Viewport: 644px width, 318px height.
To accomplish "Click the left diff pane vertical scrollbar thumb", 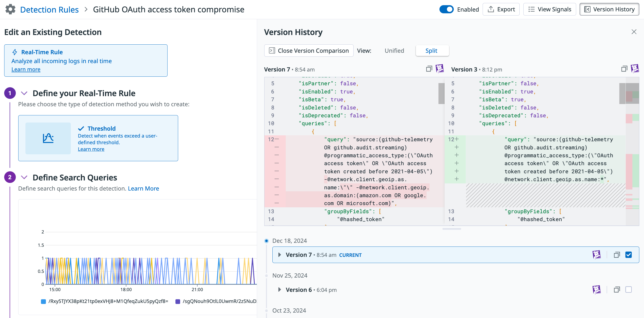I will (441, 94).
